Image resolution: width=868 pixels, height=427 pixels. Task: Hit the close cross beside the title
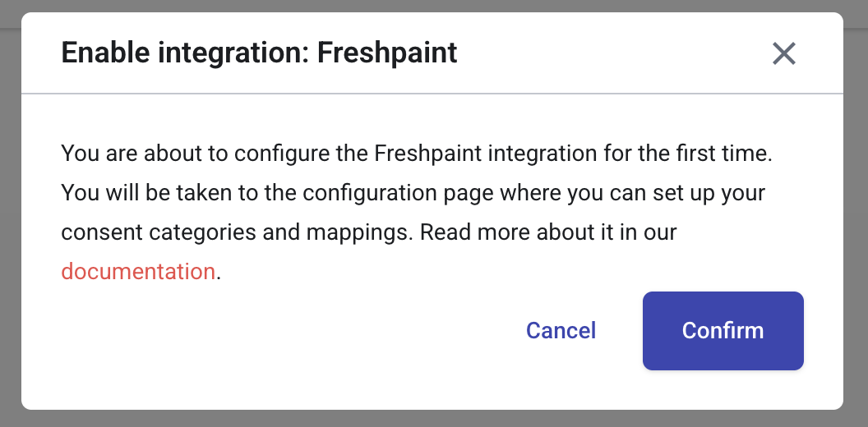click(x=783, y=54)
